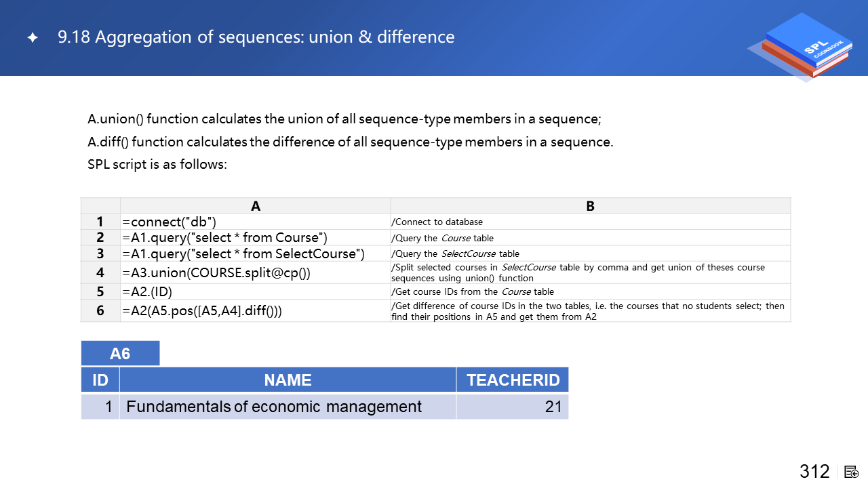Viewport: 868px width, 488px height.
Task: Click the slide navigation icon beside 312
Action: click(852, 472)
